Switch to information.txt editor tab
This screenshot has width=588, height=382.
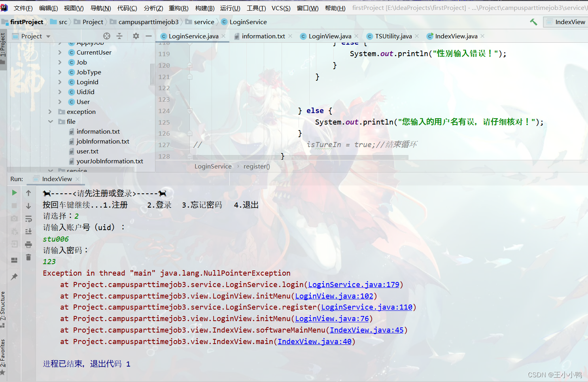tap(263, 36)
